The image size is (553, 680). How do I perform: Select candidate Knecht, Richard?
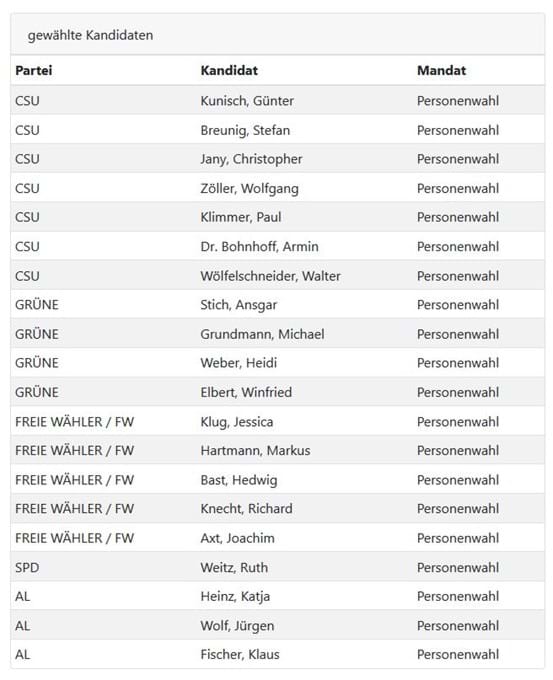[x=246, y=508]
